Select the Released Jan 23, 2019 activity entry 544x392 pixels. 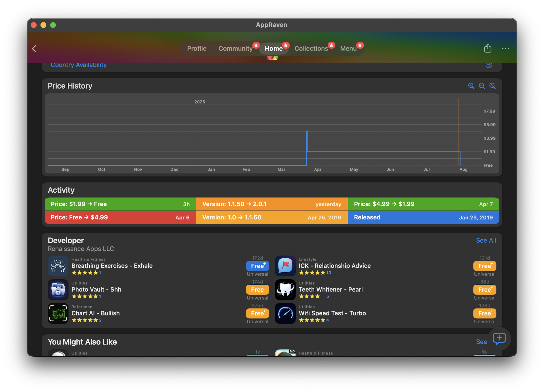click(423, 217)
